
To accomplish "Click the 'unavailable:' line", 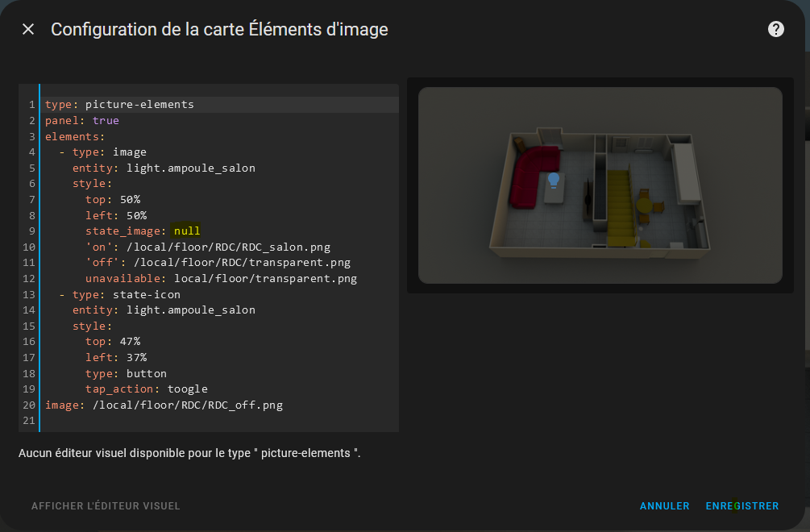I will [x=221, y=279].
